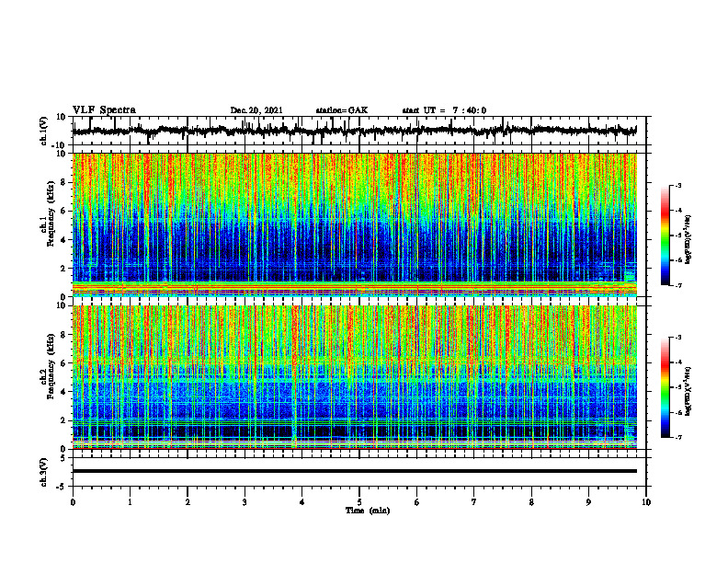Click time axis tick label "0"

click(73, 502)
